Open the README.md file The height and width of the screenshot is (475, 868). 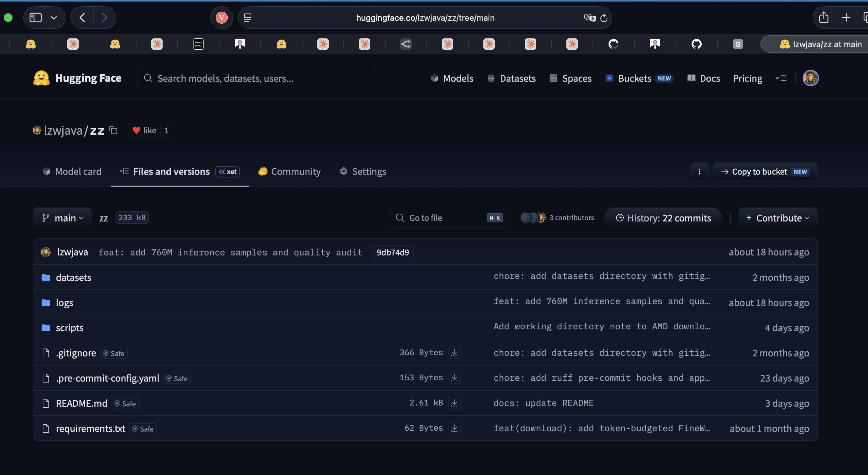pos(81,403)
